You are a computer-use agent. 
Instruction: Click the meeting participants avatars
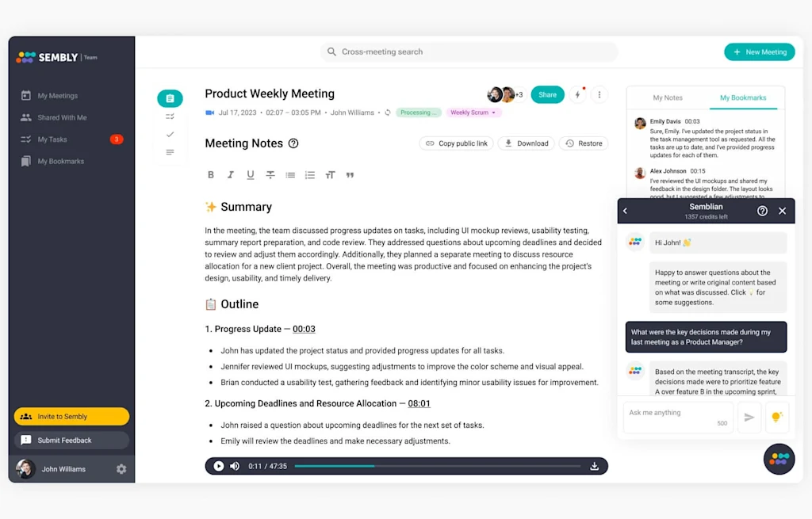505,95
